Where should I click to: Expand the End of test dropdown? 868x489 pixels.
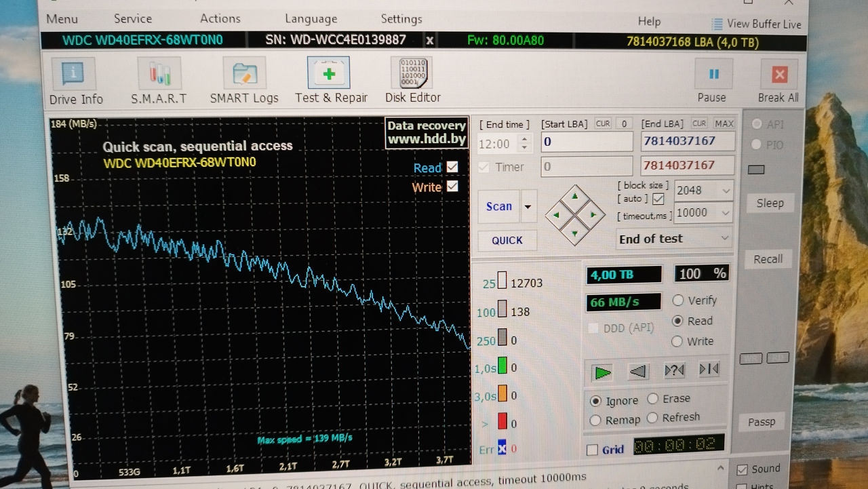[724, 239]
